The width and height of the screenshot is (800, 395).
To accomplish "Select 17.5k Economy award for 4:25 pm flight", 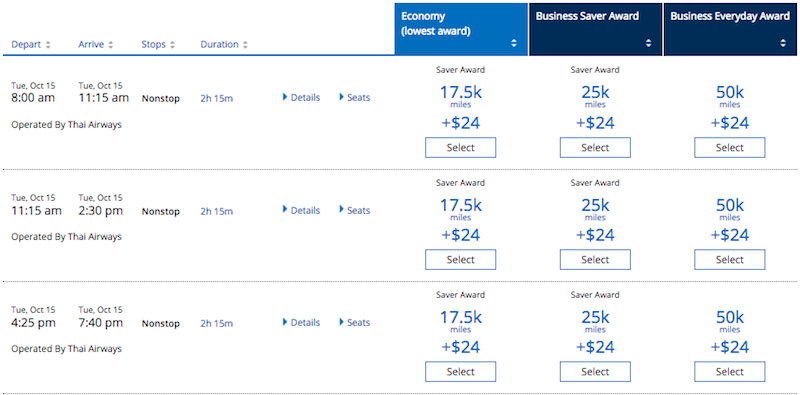I will pyautogui.click(x=461, y=372).
